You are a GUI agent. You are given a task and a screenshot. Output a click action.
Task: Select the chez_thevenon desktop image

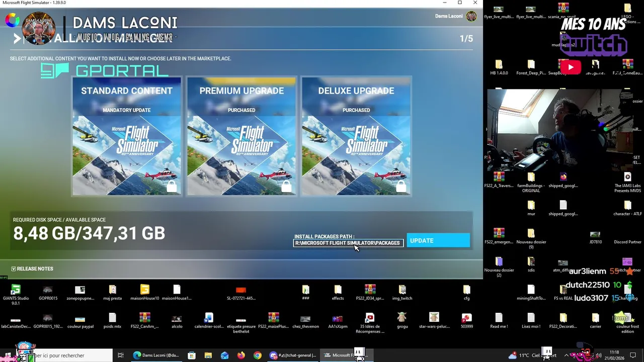pyautogui.click(x=305, y=321)
